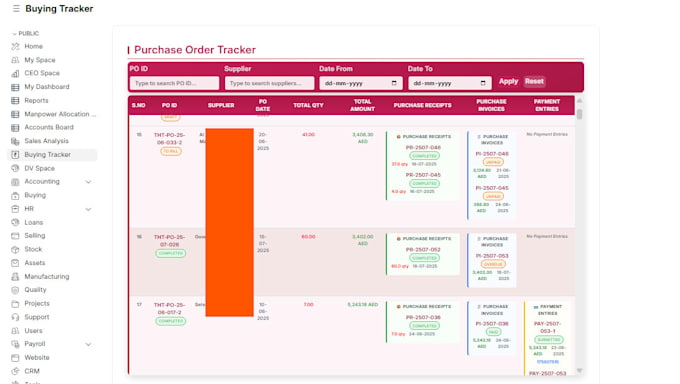Click the Selling sidebar icon

(15, 236)
